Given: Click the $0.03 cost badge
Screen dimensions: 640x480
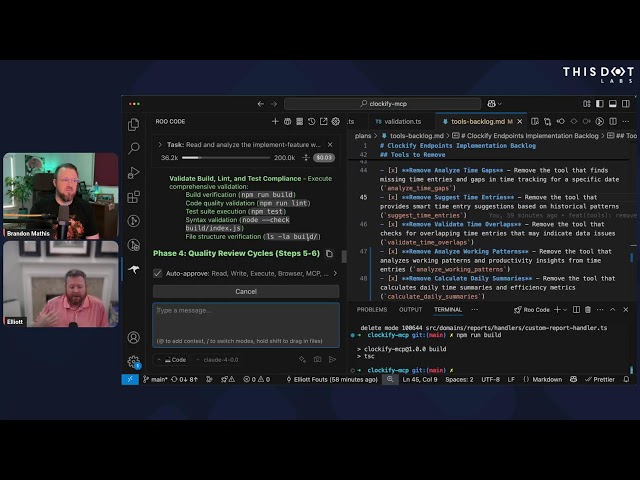Looking at the screenshot, I should tap(324, 158).
